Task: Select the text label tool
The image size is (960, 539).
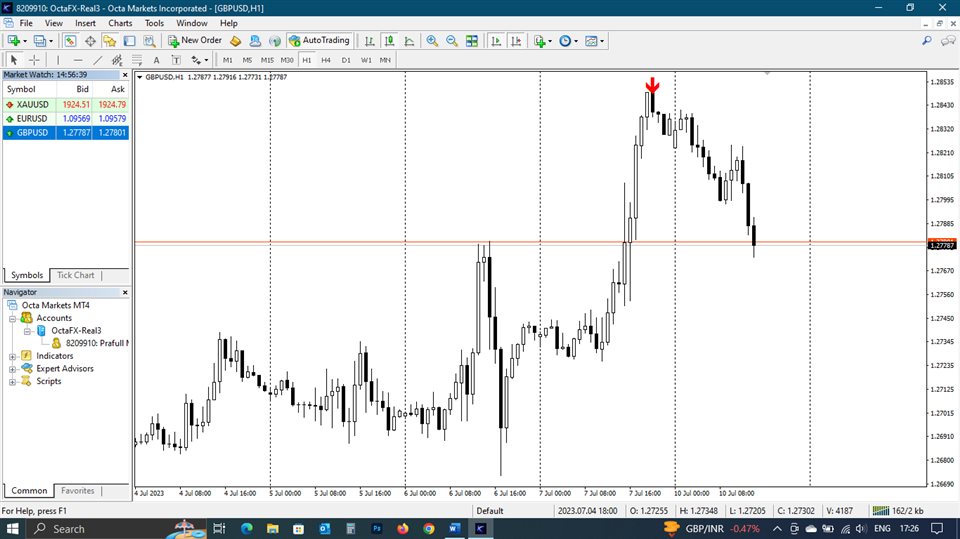Action: pyautogui.click(x=176, y=60)
